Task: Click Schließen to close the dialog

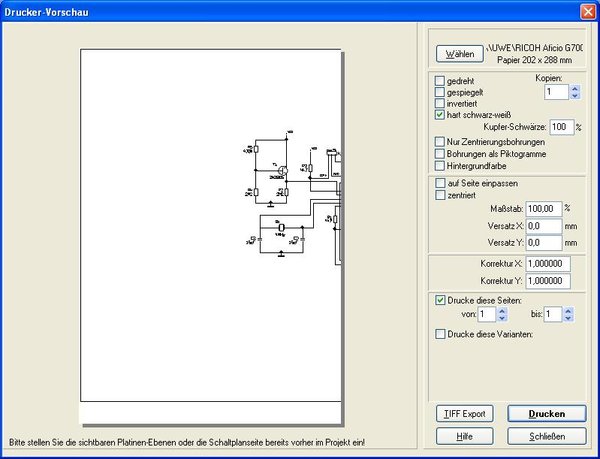Action: coord(547,436)
